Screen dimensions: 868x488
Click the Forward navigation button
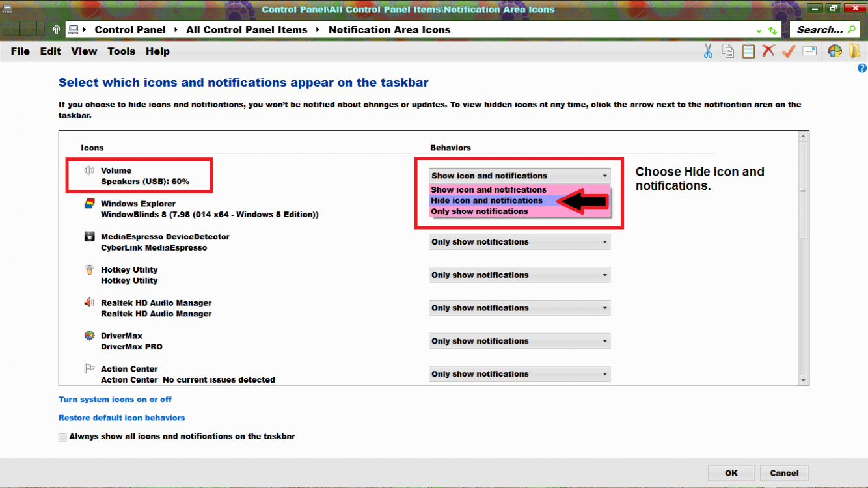pos(27,29)
